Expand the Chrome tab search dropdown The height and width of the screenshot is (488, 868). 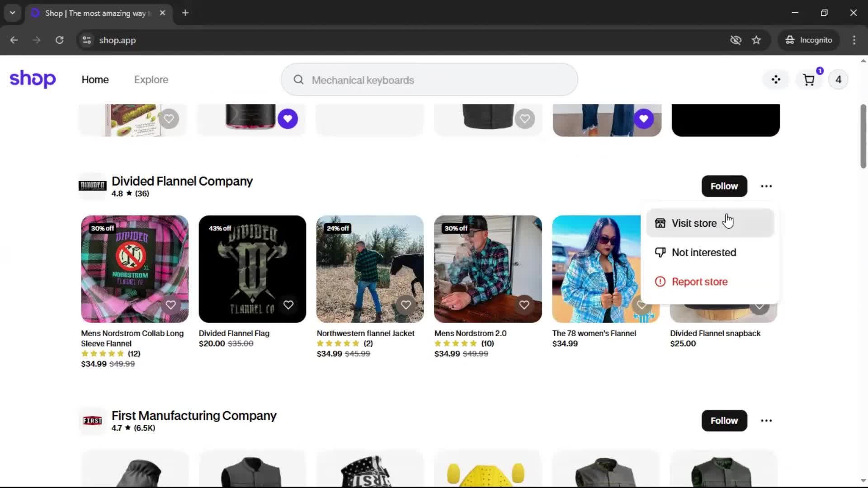pos(13,13)
